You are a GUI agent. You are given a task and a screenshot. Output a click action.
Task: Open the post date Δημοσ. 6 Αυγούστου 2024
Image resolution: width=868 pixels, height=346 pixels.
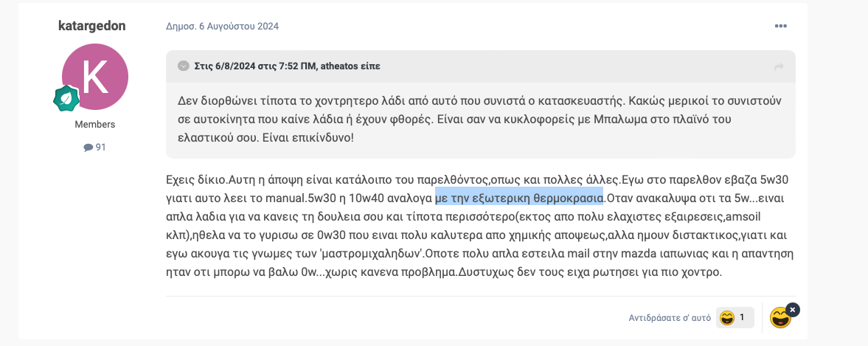(222, 26)
